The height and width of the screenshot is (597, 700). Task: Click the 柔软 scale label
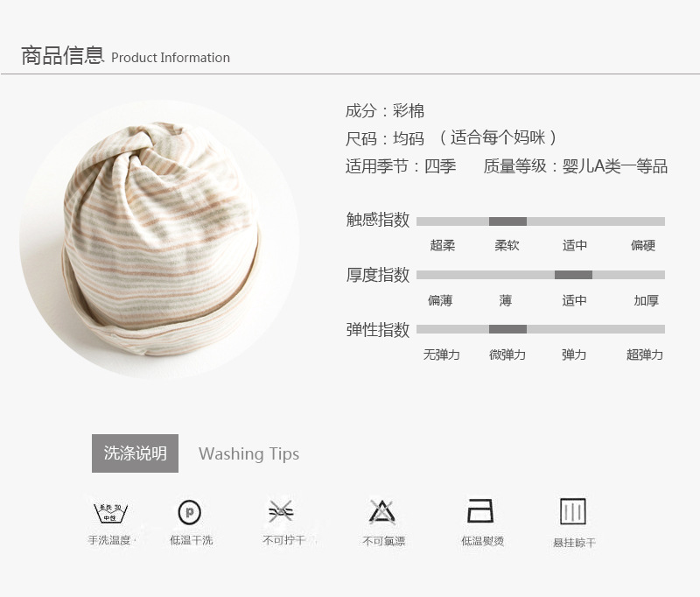(x=507, y=245)
